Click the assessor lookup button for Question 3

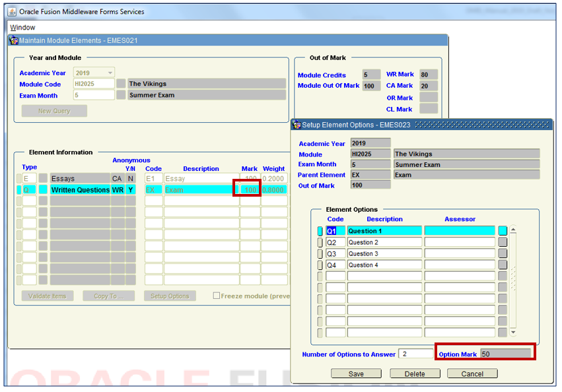pos(503,254)
